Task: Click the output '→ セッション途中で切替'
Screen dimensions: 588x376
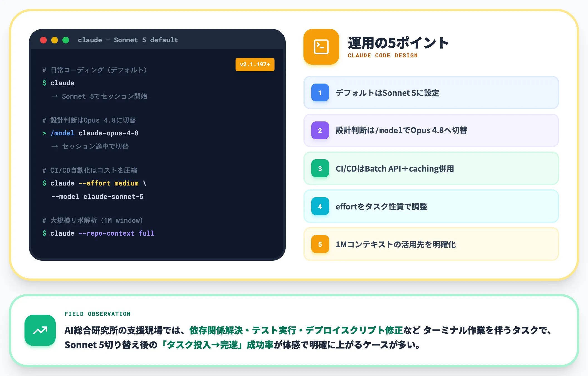Action: [x=90, y=146]
